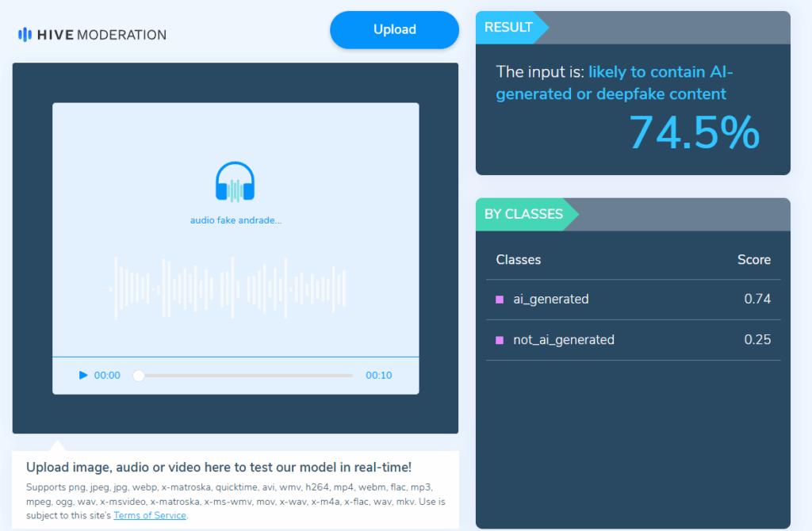Image resolution: width=812 pixels, height=531 pixels.
Task: Select the BY CLASSES panel header
Action: tap(523, 214)
